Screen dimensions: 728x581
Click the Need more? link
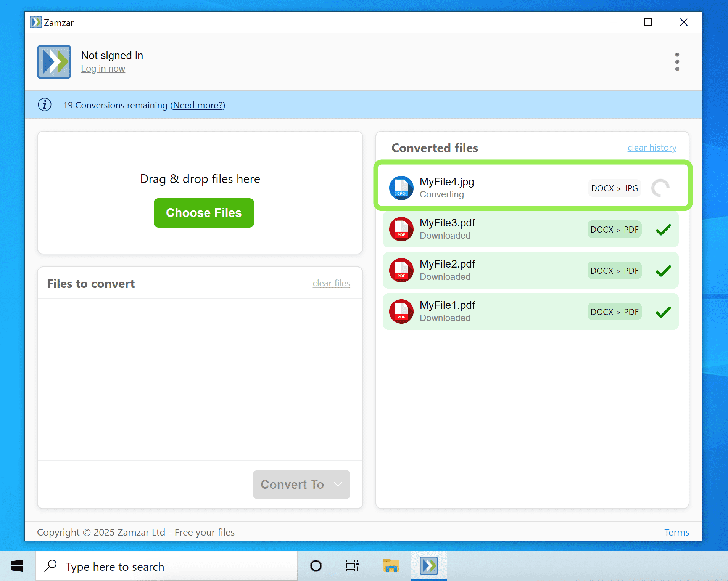pyautogui.click(x=197, y=105)
